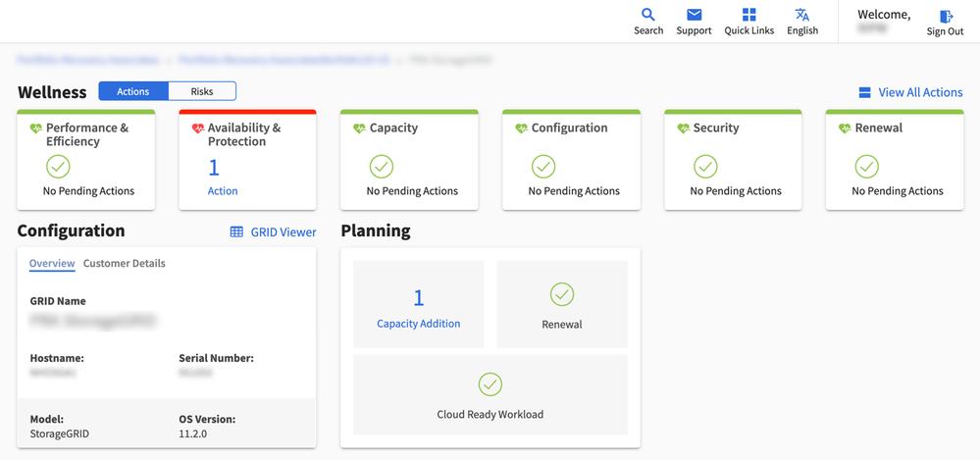Open the GRID Viewer link text
This screenshot has width=980, height=460.
284,232
